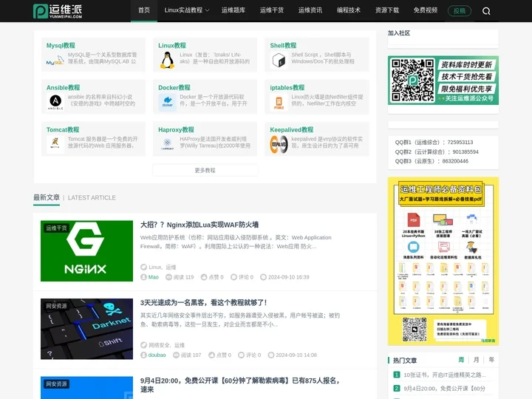
Task: Open the 资源下载 menu item
Action: pyautogui.click(x=387, y=10)
